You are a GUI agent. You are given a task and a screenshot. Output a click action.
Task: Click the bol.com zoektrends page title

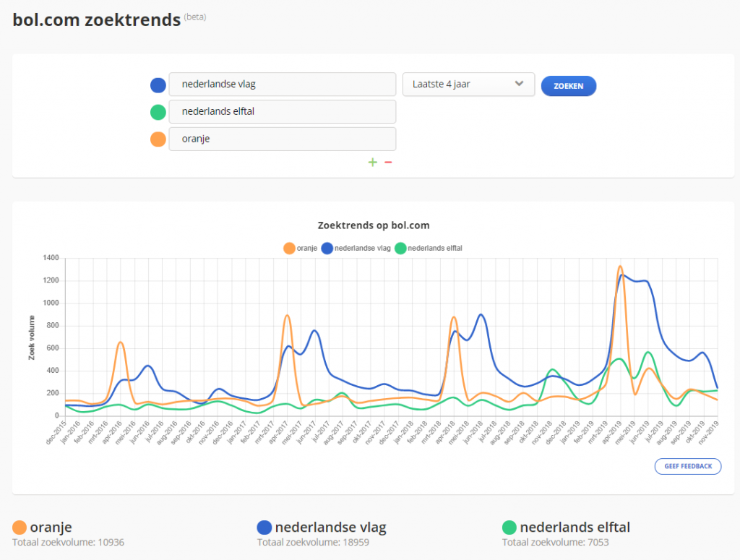(97, 20)
